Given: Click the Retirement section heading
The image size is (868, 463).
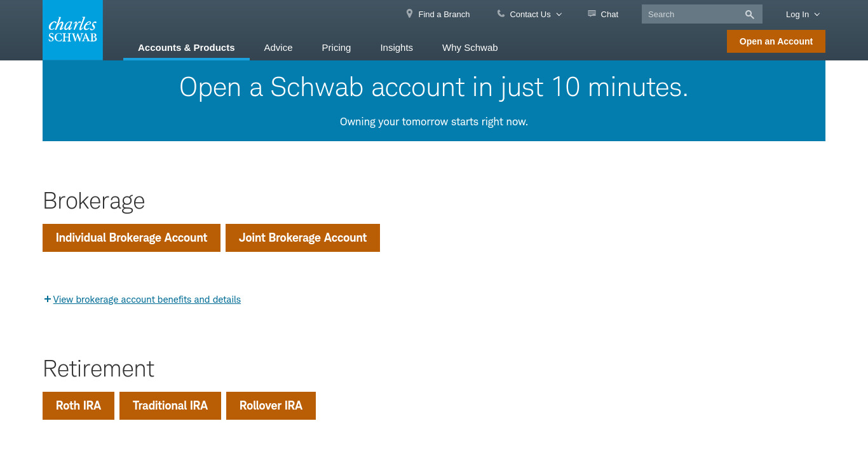Looking at the screenshot, I should 98,369.
